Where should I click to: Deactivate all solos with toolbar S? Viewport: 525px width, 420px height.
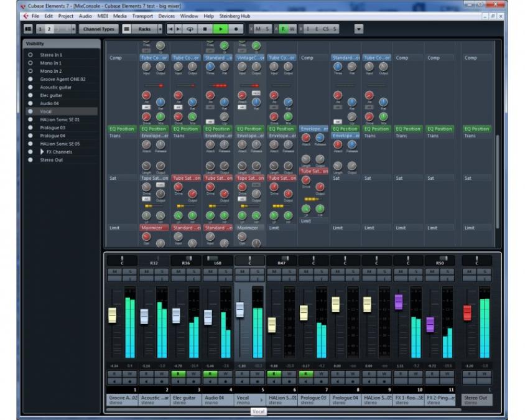[267, 29]
